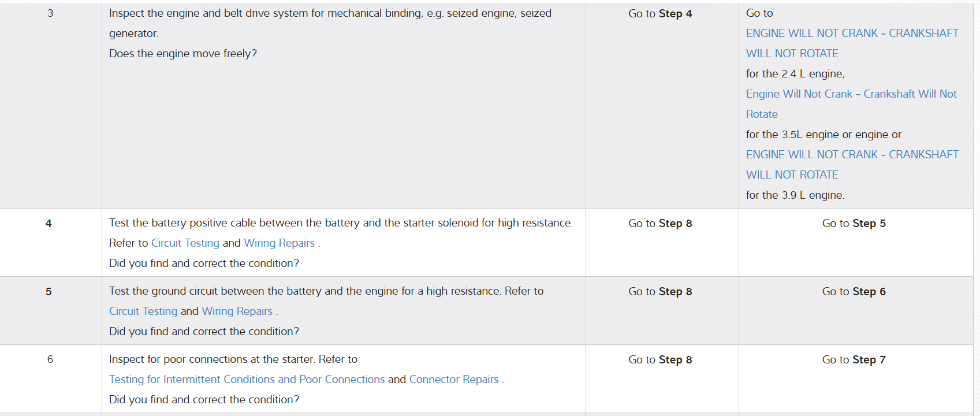Open Testing for Intermittent Conditions link
Viewport: 980px width, 416px height.
[247, 380]
